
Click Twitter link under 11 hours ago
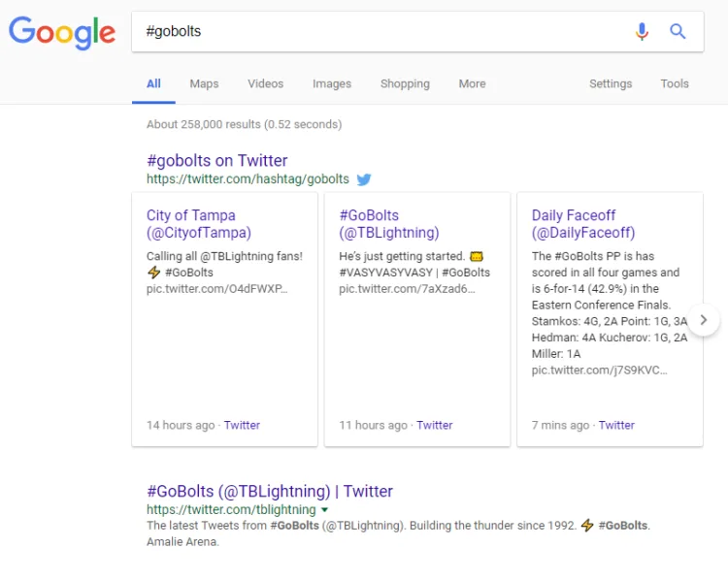[435, 425]
